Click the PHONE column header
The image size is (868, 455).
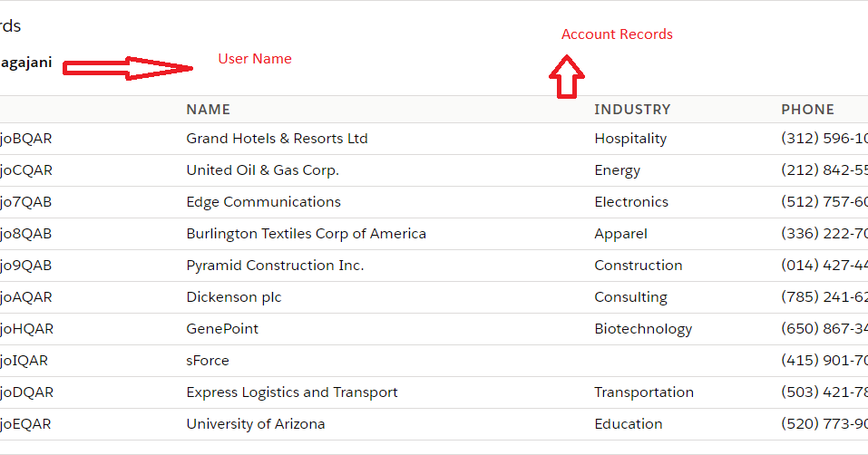coord(807,110)
